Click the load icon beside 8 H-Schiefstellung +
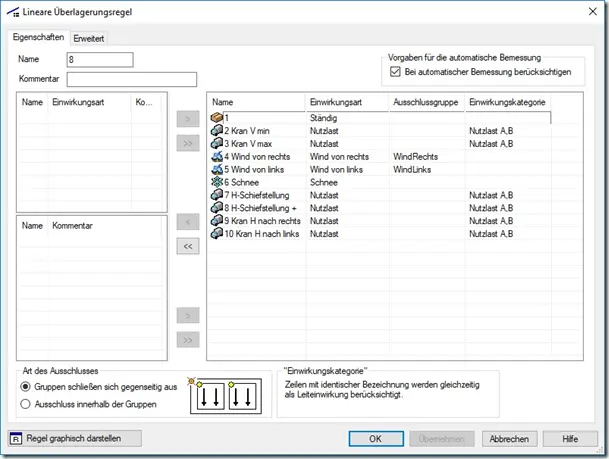The image size is (609, 459). coord(217,208)
